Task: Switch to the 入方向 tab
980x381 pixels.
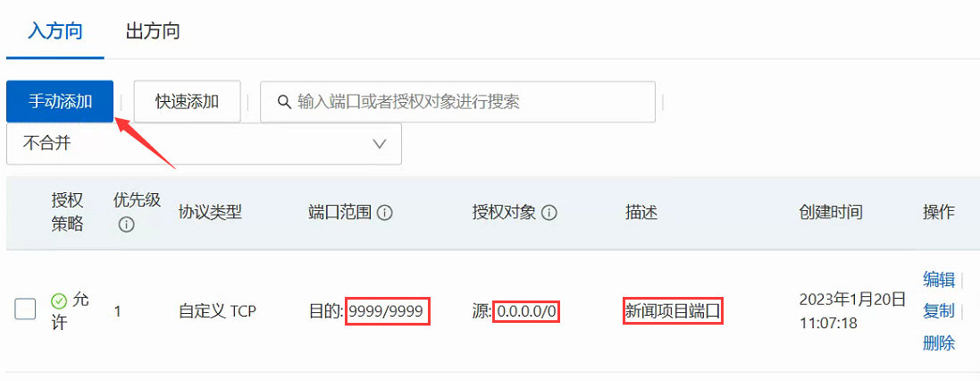Action: coord(55,31)
